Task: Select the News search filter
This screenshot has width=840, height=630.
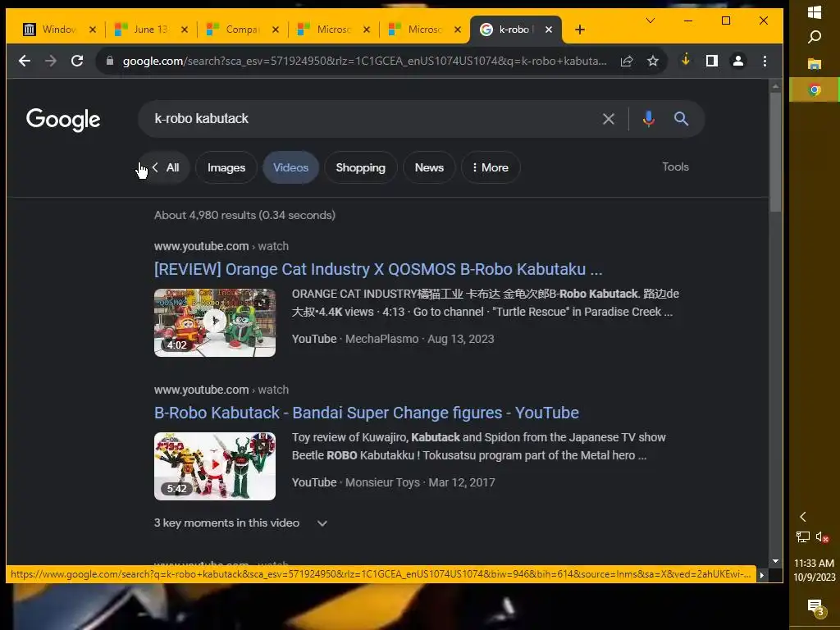Action: 429,167
